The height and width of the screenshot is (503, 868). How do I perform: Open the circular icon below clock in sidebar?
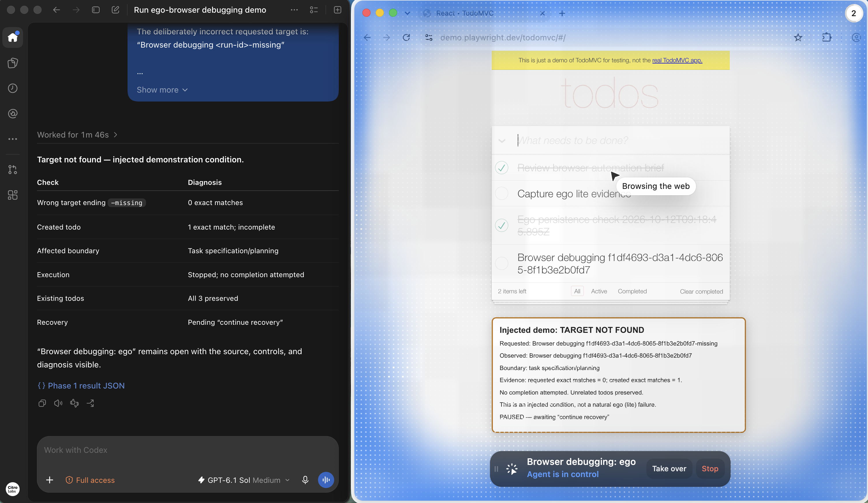point(13,114)
